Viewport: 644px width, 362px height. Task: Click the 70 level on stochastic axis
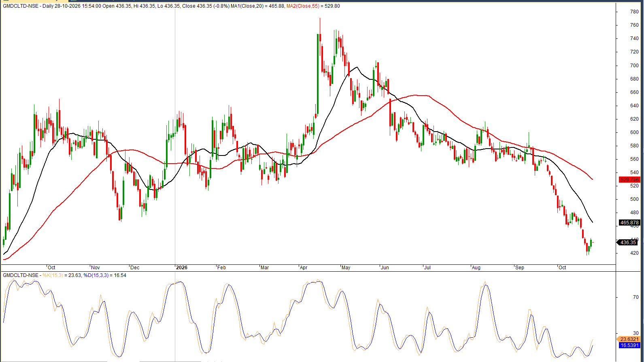pos(635,297)
